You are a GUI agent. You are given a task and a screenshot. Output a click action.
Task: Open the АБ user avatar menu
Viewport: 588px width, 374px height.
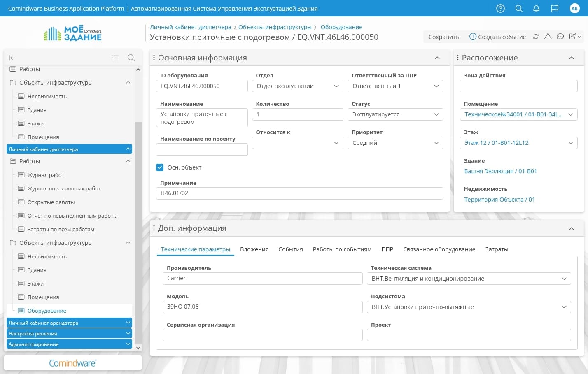[574, 8]
